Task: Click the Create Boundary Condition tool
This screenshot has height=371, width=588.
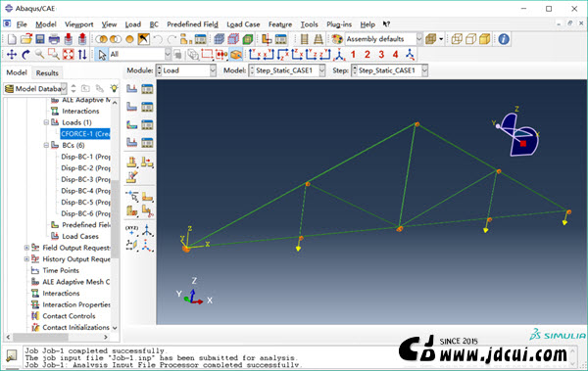Action: (x=131, y=107)
